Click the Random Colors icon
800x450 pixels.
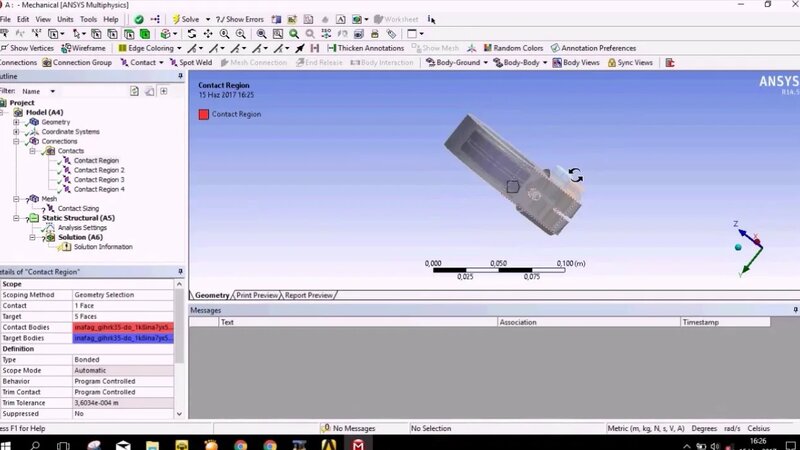pyautogui.click(x=513, y=48)
